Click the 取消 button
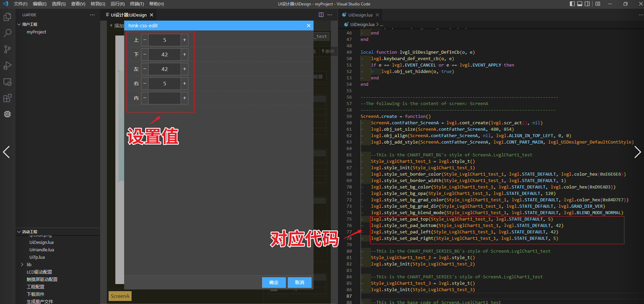 pyautogui.click(x=299, y=282)
